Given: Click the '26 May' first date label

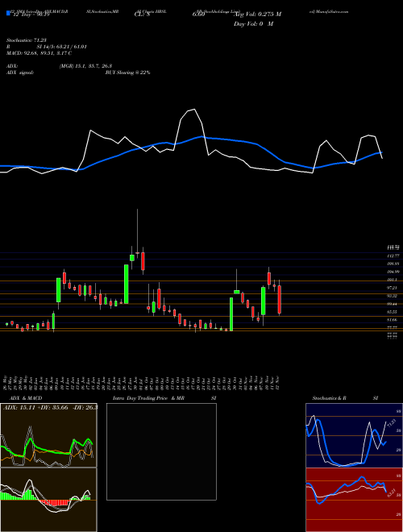Looking at the screenshot, I should click(6, 383).
